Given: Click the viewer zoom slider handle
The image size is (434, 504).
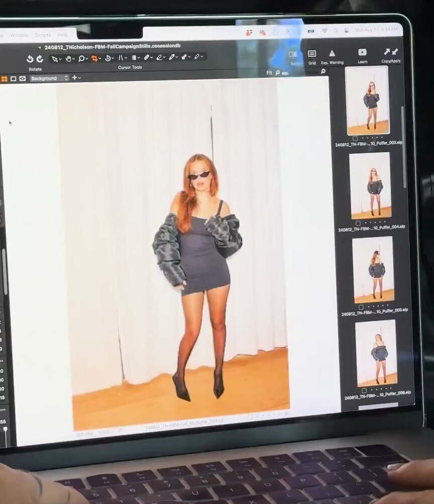Looking at the screenshot, I should pos(285,73).
